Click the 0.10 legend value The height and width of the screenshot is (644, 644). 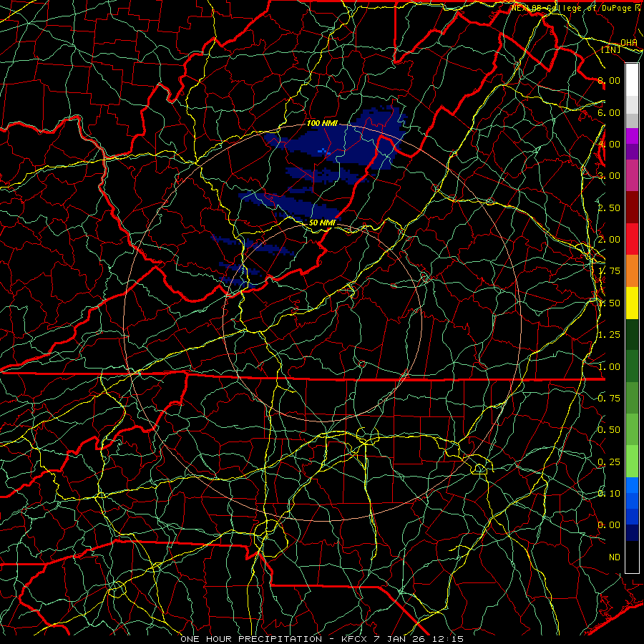click(609, 494)
